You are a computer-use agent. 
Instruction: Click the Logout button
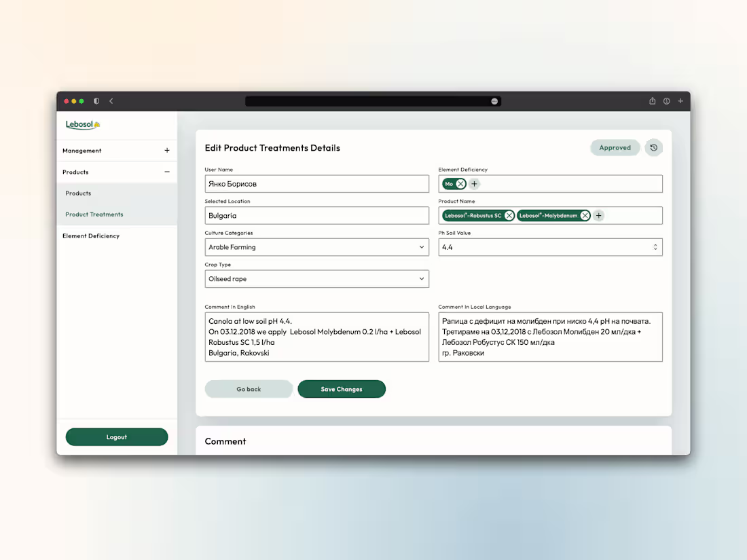click(x=116, y=436)
